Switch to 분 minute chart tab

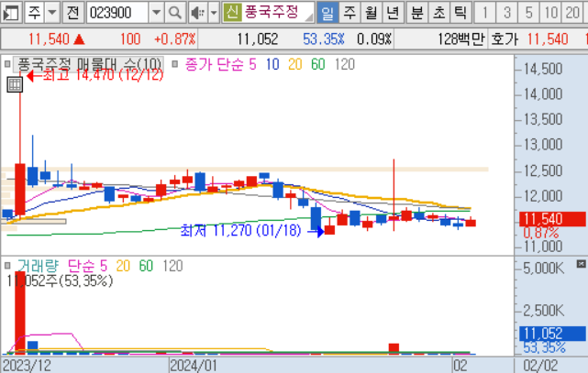(x=417, y=13)
